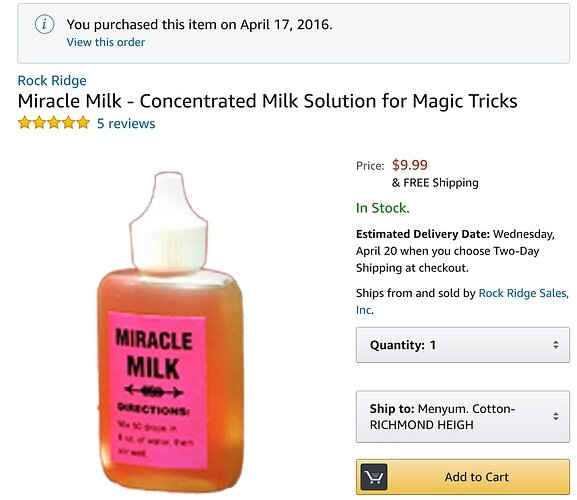The image size is (577, 500).
Task: Click the Quantity dropdown arrows icon
Action: (x=556, y=345)
